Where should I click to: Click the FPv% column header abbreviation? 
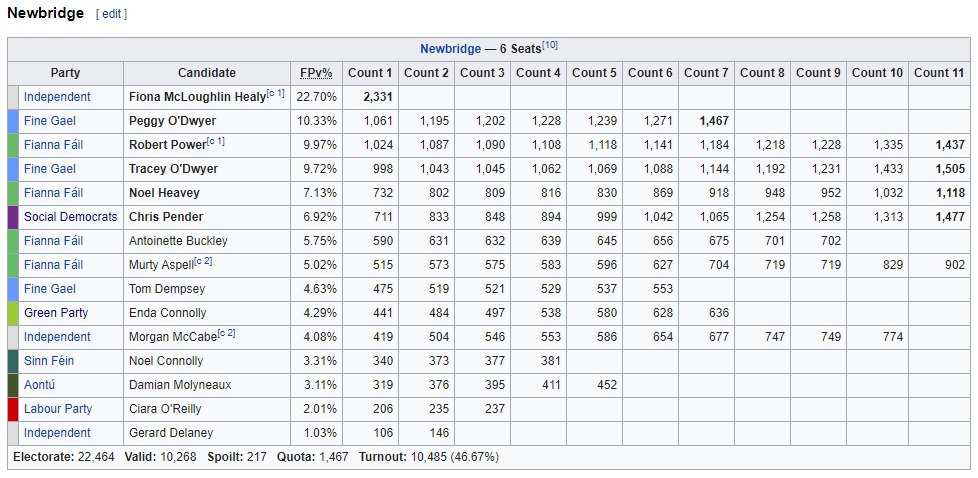(316, 73)
